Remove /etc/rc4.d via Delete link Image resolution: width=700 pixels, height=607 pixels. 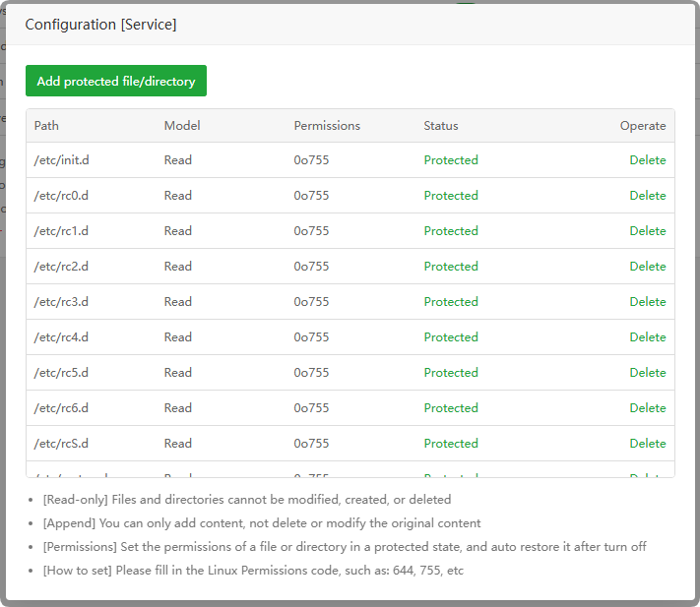(x=647, y=337)
